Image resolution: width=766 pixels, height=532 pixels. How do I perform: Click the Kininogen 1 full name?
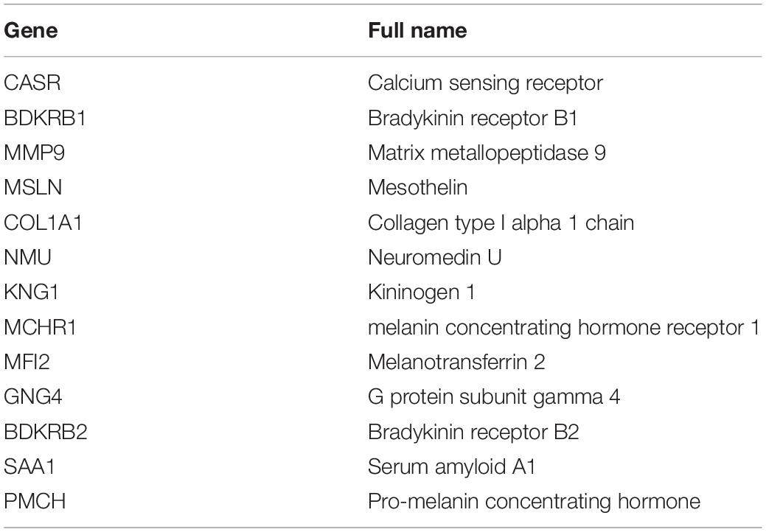(421, 293)
